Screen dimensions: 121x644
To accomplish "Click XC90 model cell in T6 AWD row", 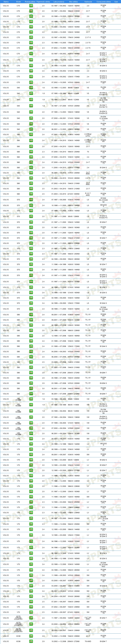I will tap(18, 641).
